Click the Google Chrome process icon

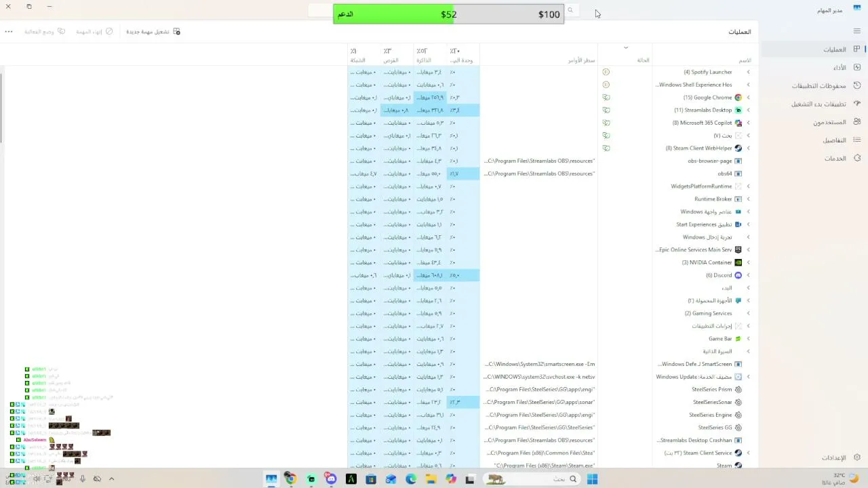(738, 98)
